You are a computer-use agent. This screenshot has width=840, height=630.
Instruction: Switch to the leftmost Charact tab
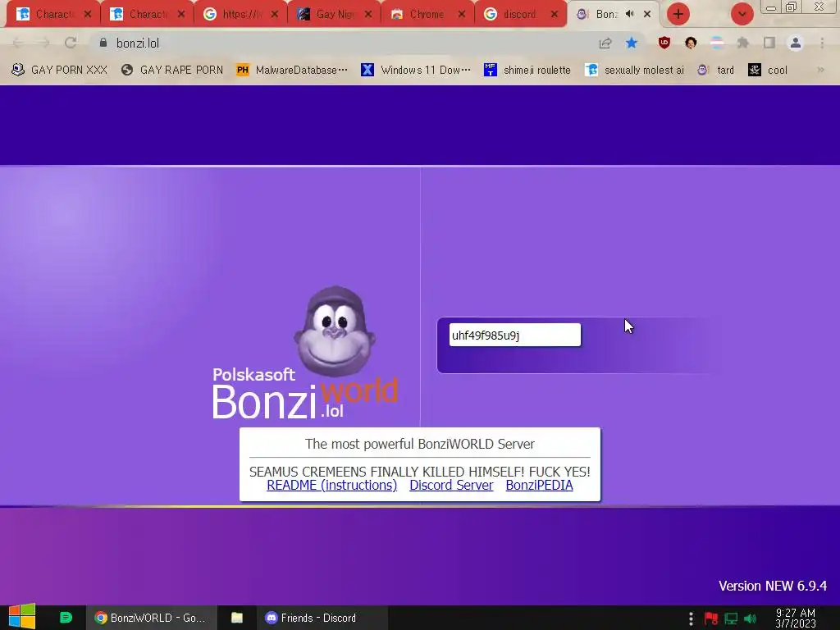click(x=52, y=14)
